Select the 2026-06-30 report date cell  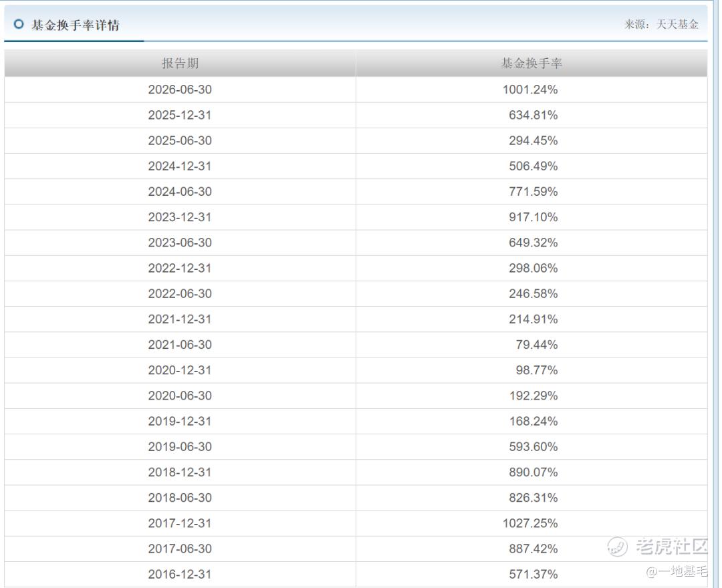180,90
